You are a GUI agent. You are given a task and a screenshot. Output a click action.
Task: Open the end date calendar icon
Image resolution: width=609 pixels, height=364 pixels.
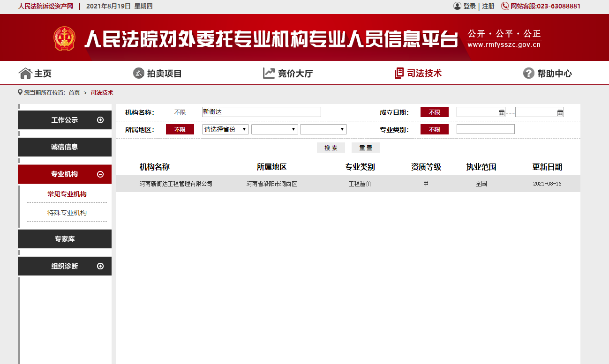coord(560,112)
